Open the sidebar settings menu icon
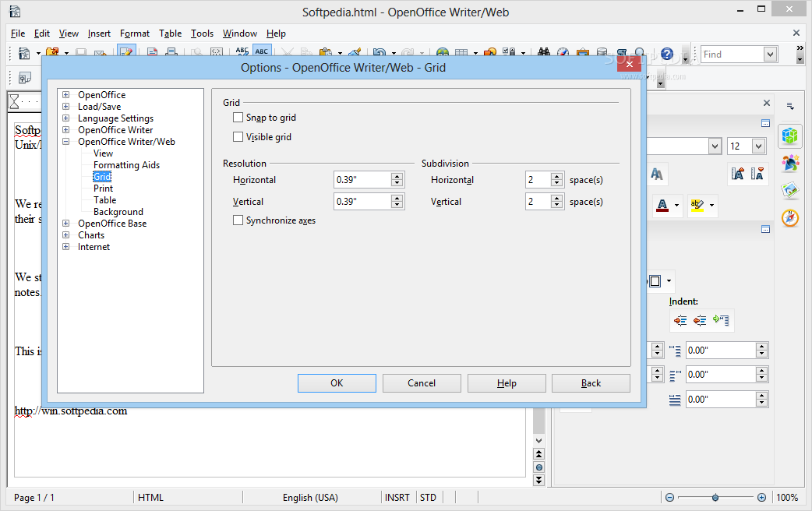The width and height of the screenshot is (812, 511). pyautogui.click(x=790, y=106)
